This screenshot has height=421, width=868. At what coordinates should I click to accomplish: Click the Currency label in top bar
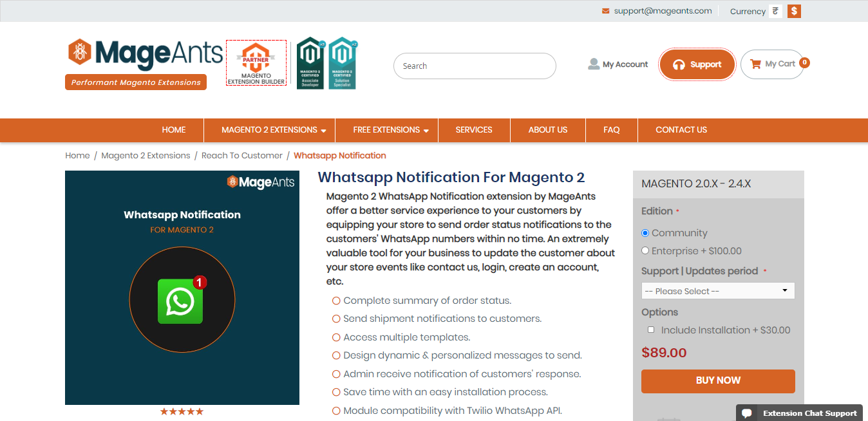(x=748, y=12)
